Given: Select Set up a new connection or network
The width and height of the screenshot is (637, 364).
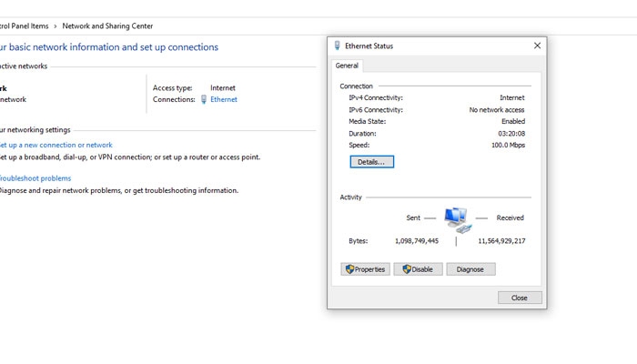Looking at the screenshot, I should 55,145.
